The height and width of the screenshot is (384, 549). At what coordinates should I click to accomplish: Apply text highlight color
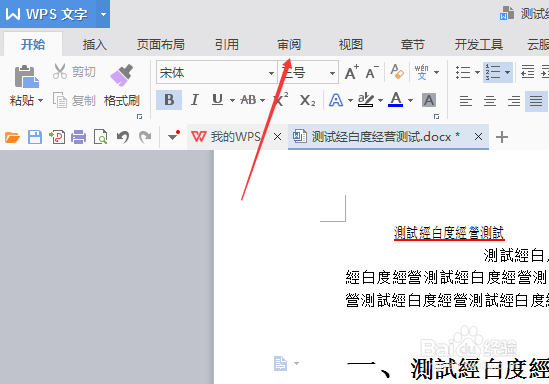tap(366, 100)
